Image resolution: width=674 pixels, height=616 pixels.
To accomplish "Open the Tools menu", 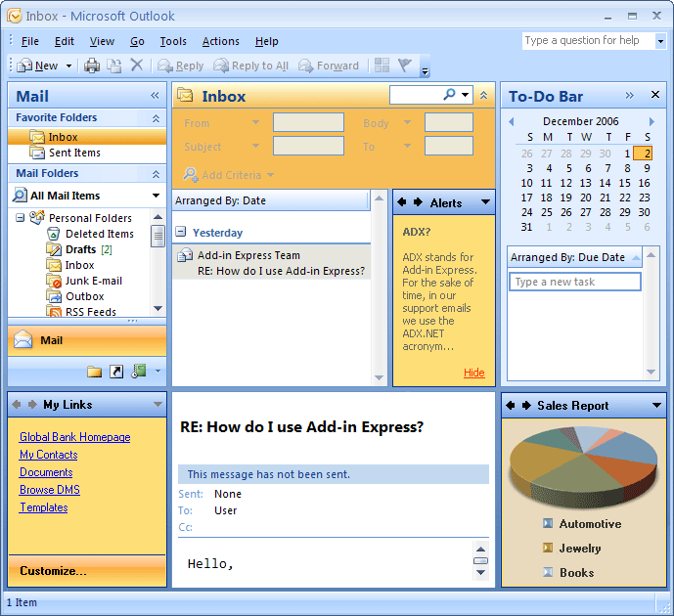I will (173, 41).
